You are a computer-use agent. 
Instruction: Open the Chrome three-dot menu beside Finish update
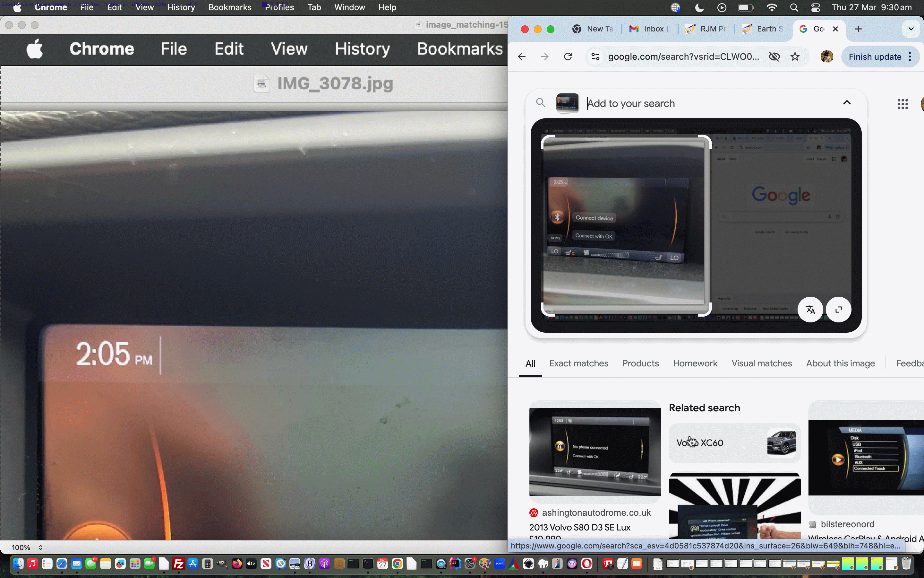click(911, 57)
